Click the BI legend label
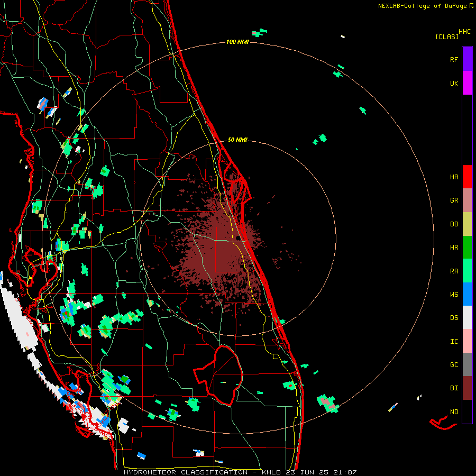Viewport: 476px width, 476px height. [x=454, y=388]
